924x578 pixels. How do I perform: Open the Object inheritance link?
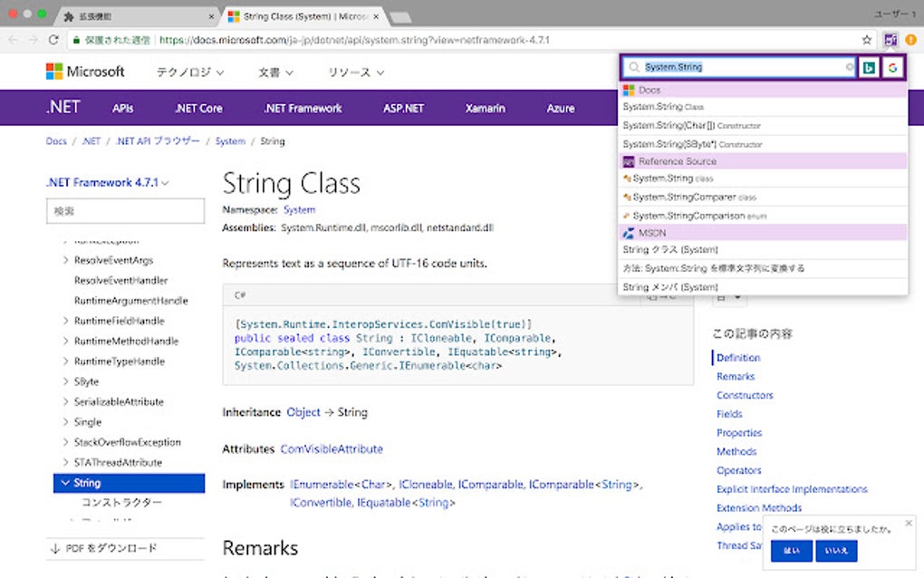point(303,412)
